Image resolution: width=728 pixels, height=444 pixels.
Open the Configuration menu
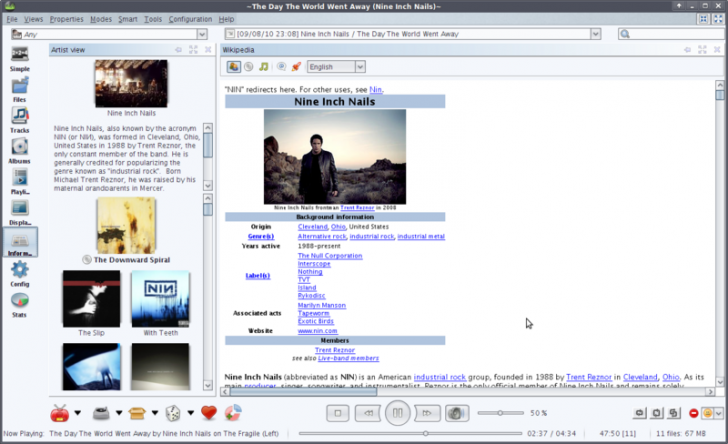coord(190,19)
